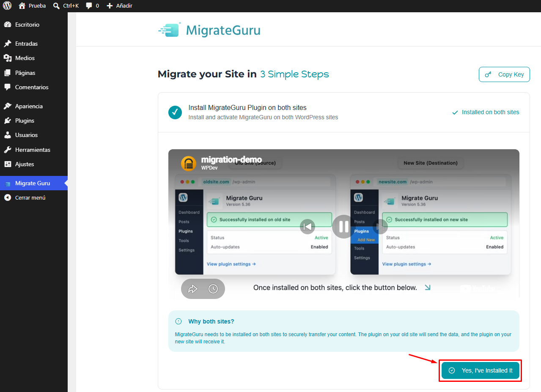Open Entradas in sidebar

click(x=34, y=44)
